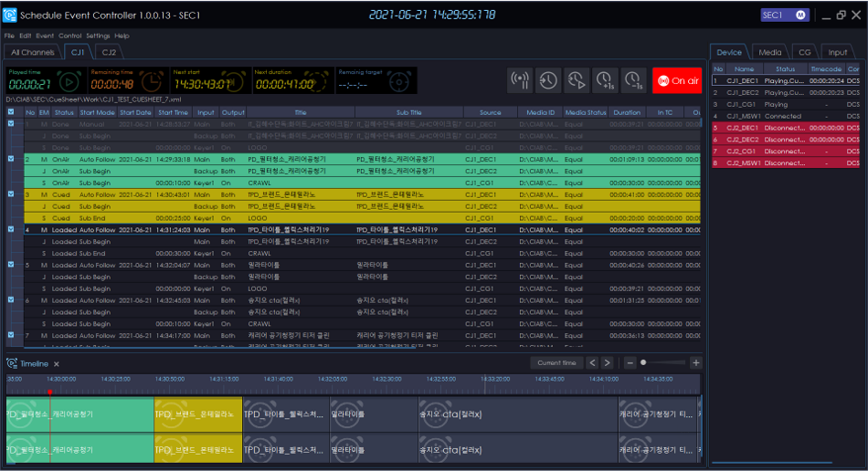
Task: Toggle checkbox for event row 1
Action: point(11,124)
